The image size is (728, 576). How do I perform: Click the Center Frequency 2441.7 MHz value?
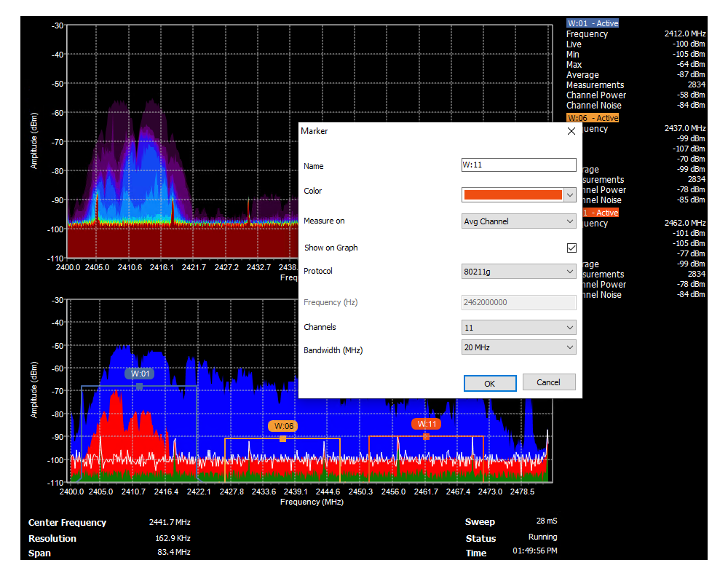point(170,522)
